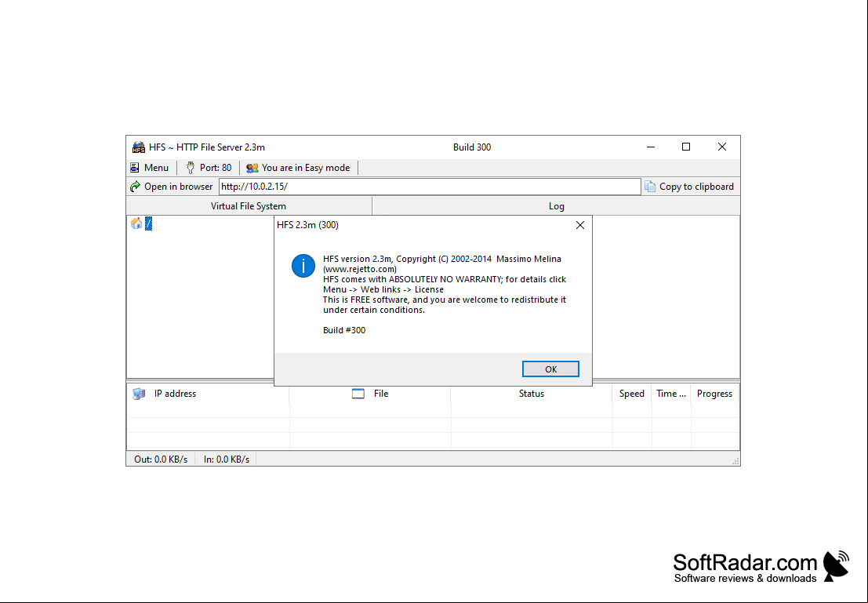Image resolution: width=868 pixels, height=603 pixels.
Task: Click the Port: 80 toolbar button
Action: coord(209,168)
